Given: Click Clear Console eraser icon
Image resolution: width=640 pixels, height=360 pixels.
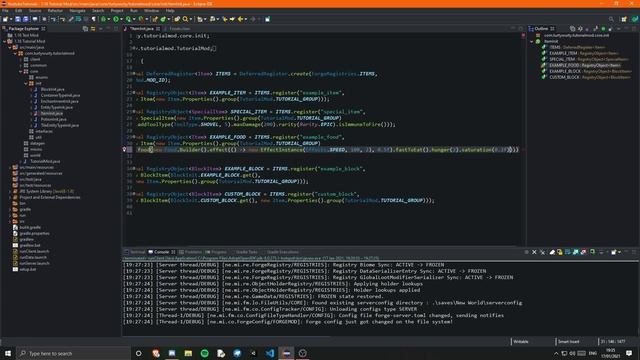Looking at the screenshot, I should coord(552,252).
